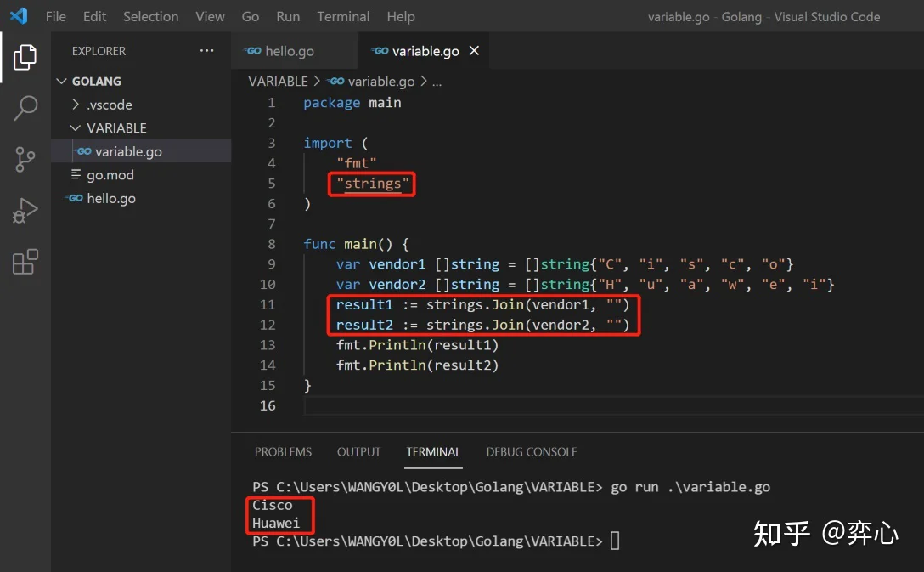The width and height of the screenshot is (924, 572).
Task: Expand the .vscode folder
Action: click(x=76, y=105)
